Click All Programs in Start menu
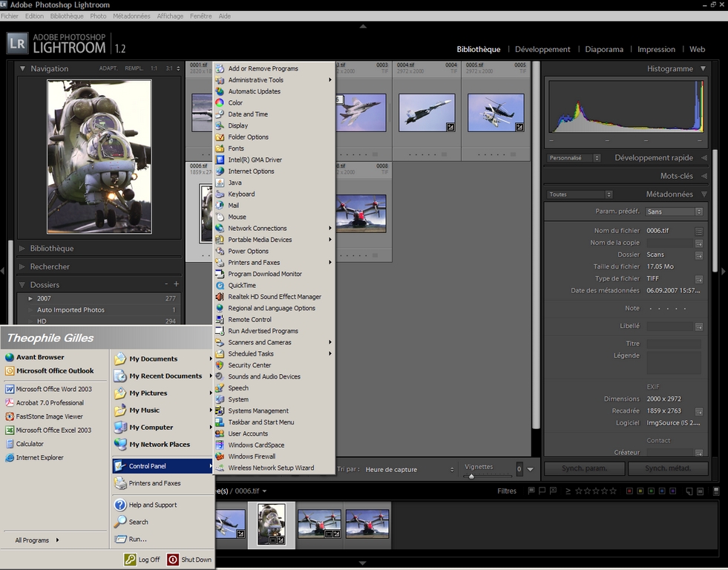 (37, 540)
